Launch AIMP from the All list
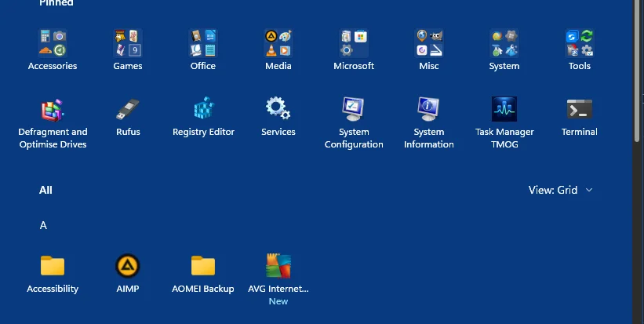The height and width of the screenshot is (324, 644). tap(128, 274)
